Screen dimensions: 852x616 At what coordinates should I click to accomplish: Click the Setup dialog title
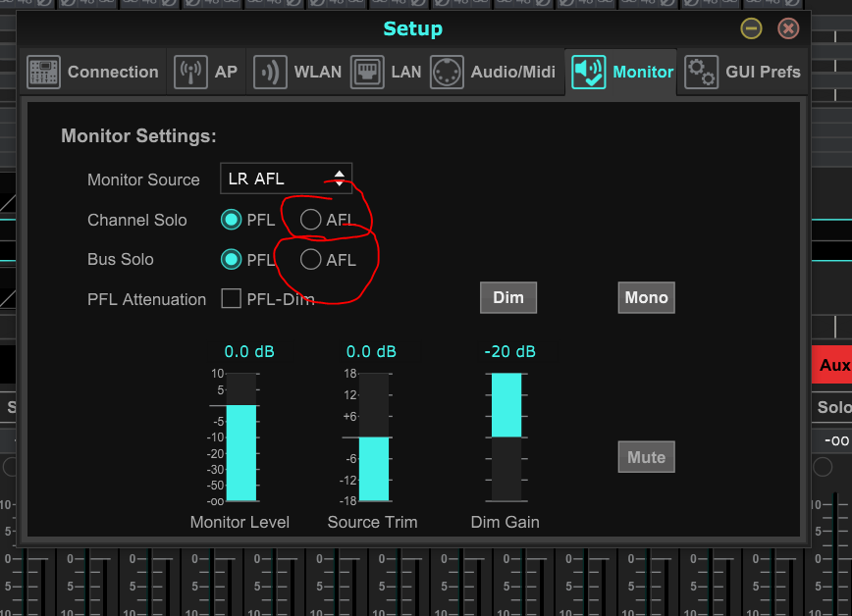413,28
